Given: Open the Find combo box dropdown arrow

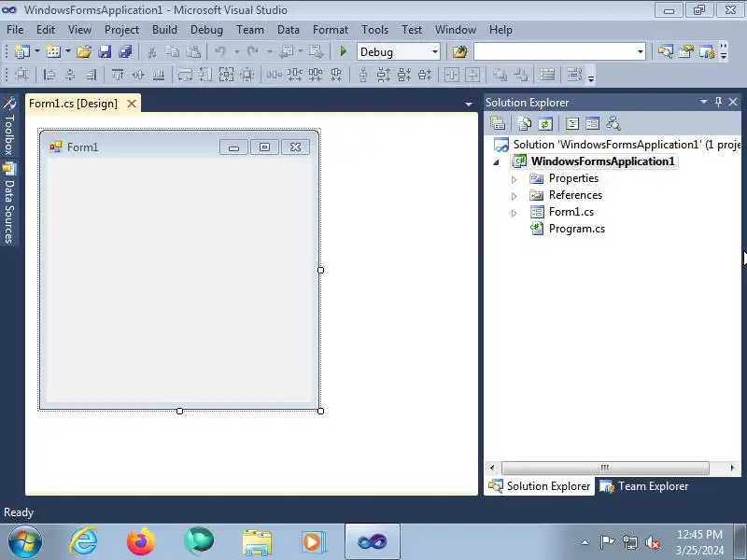Looking at the screenshot, I should (641, 52).
